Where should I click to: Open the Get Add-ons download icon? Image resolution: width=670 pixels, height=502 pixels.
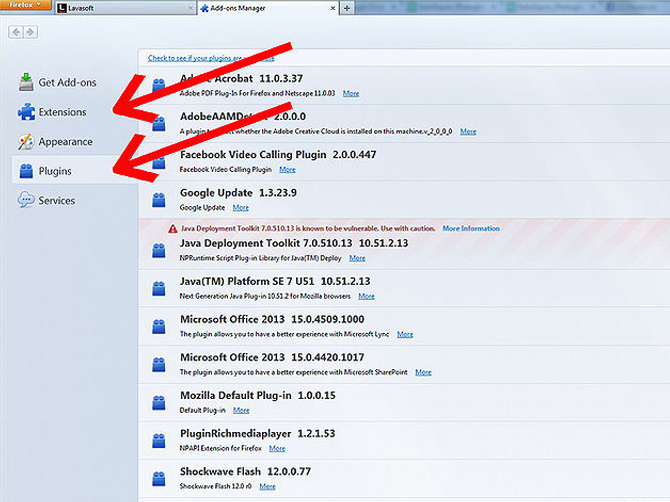coord(26,82)
